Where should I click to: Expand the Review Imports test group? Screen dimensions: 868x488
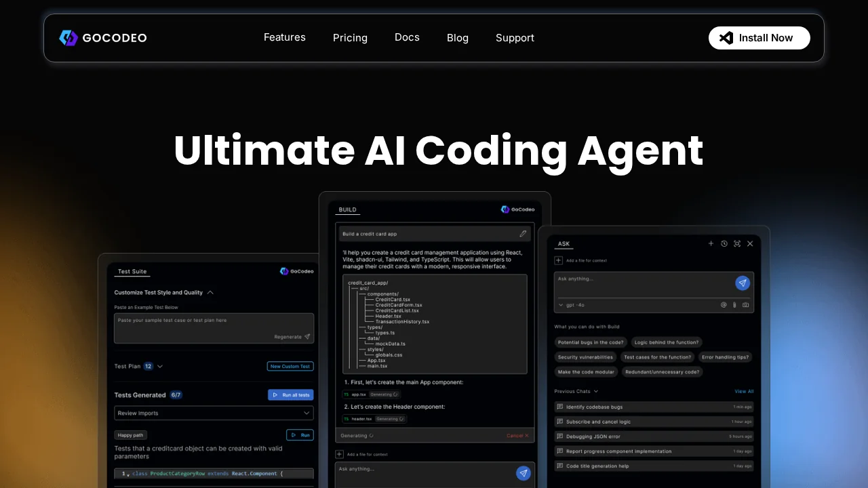(307, 413)
